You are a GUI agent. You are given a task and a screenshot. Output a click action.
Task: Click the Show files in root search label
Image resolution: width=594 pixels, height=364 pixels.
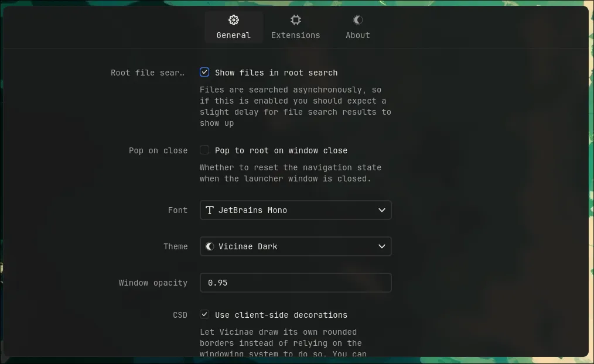click(x=276, y=73)
